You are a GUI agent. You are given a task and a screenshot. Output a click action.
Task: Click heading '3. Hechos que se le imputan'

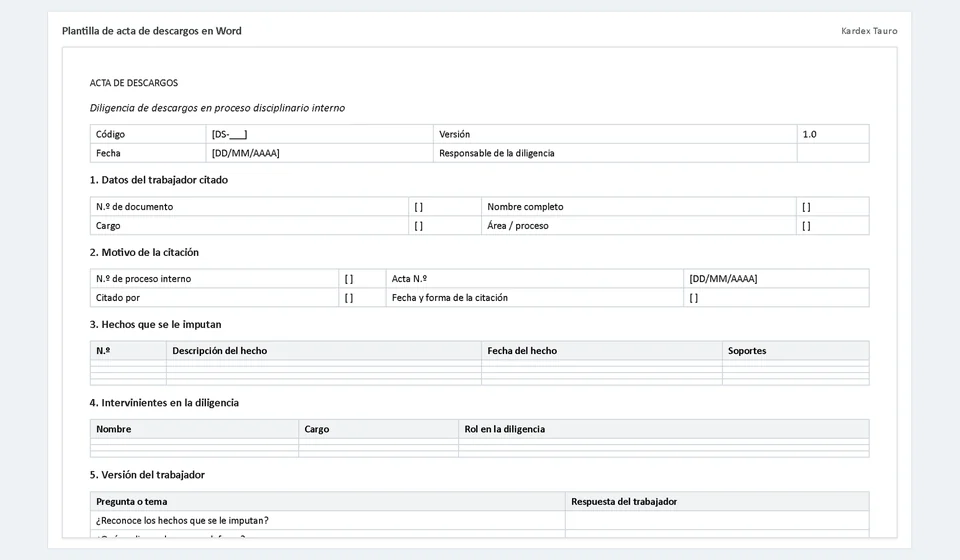[x=156, y=324]
